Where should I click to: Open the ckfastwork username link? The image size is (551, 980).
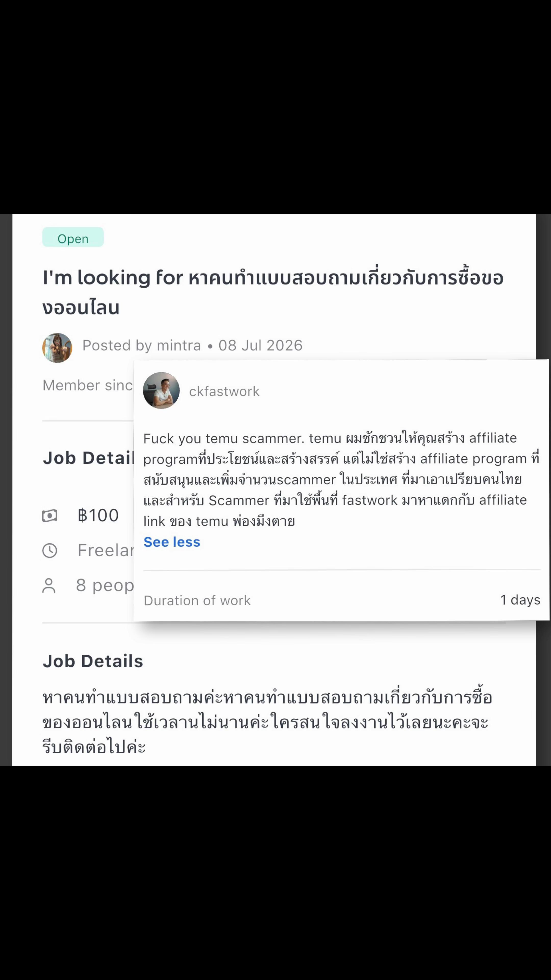224,391
